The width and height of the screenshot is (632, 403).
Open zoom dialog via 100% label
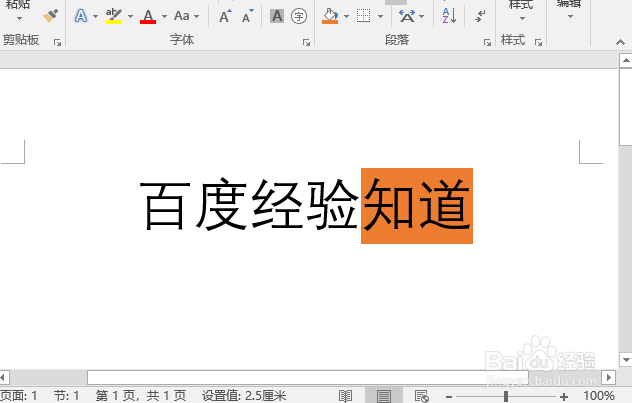[599, 396]
